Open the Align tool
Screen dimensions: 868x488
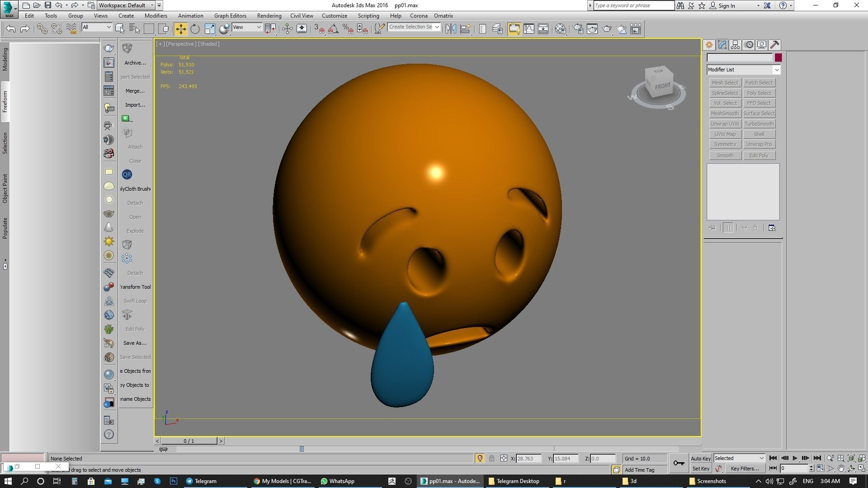[x=465, y=29]
